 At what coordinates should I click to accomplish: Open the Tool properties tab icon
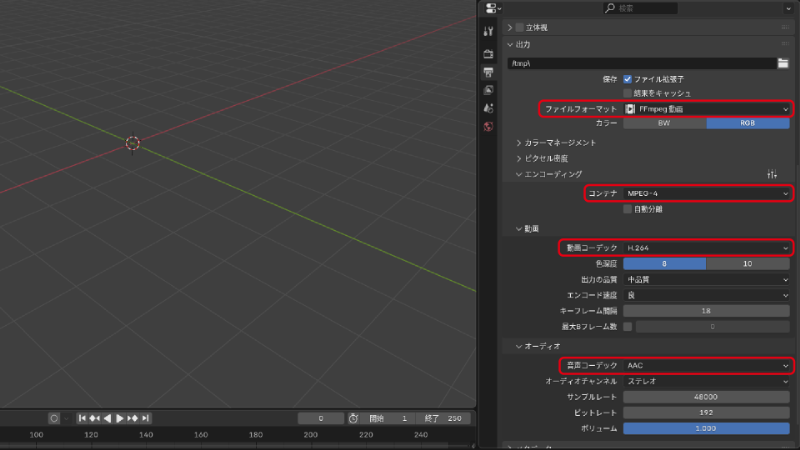tap(488, 32)
